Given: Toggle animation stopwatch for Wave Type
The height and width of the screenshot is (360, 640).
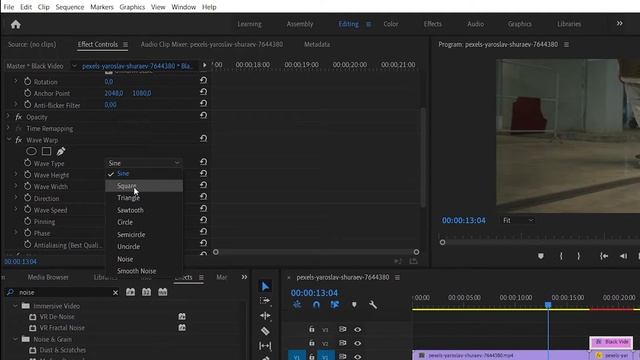Looking at the screenshot, I should (27, 163).
